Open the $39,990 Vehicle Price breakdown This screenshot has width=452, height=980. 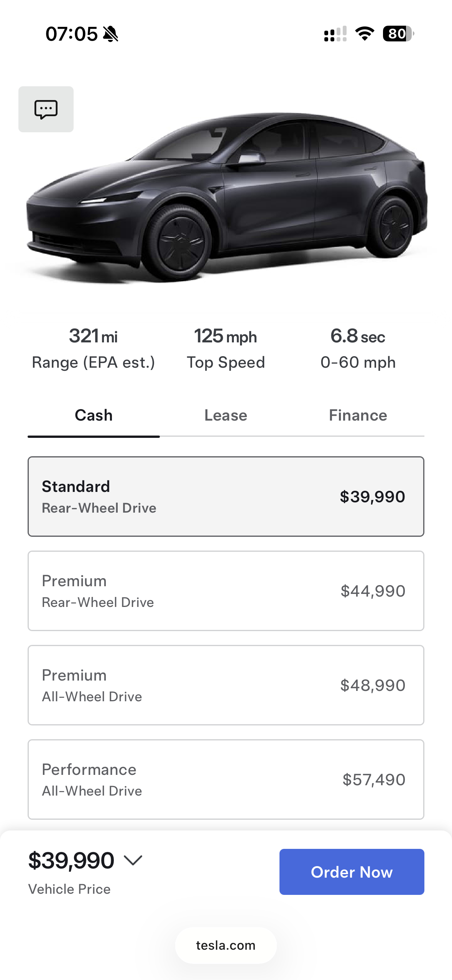pyautogui.click(x=71, y=860)
